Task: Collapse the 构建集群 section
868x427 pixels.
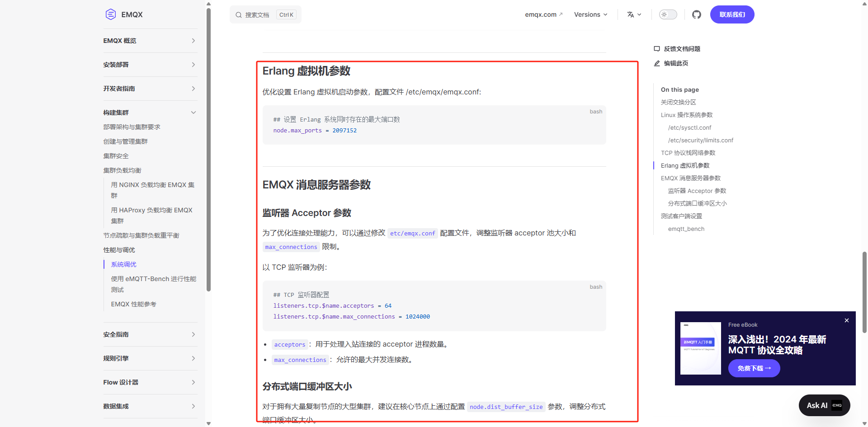Action: 150,113
